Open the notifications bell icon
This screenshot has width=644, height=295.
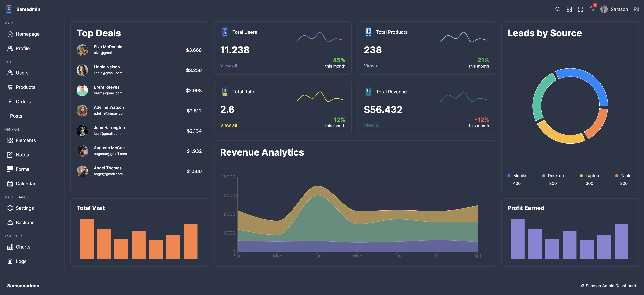pos(591,9)
